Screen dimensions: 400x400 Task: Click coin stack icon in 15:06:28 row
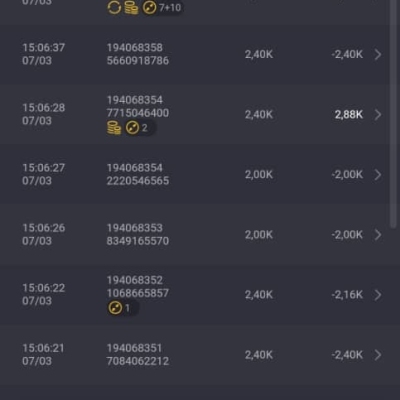(x=114, y=128)
